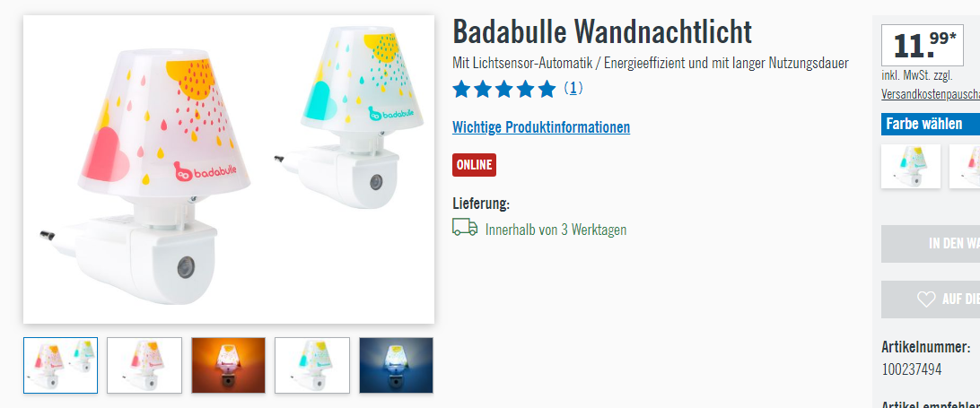This screenshot has height=408, width=980.
Task: Click the Farbe wählen header
Action: coord(931,124)
